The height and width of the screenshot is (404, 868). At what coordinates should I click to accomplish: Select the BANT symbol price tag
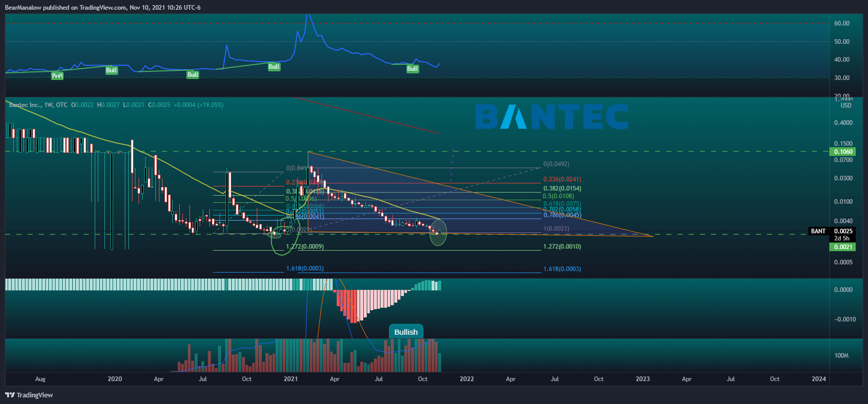pos(818,231)
